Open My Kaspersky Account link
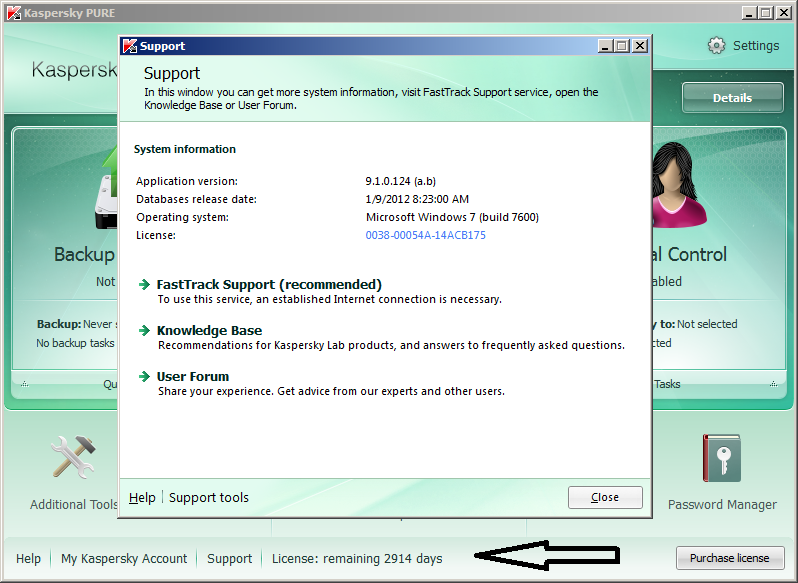 pos(124,559)
